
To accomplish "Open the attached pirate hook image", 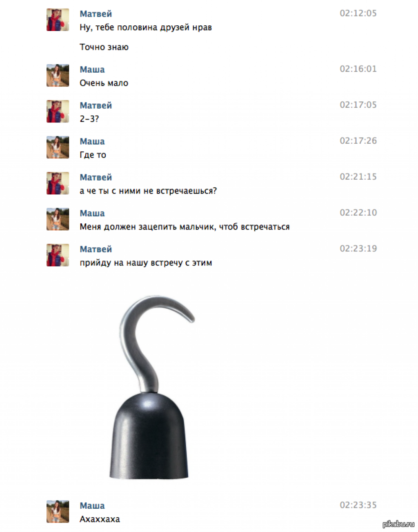I will 151,387.
